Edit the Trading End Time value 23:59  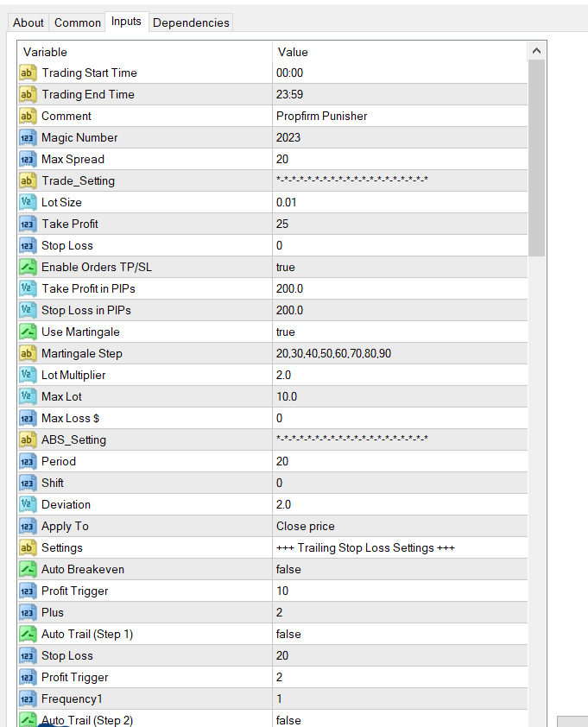(400, 95)
